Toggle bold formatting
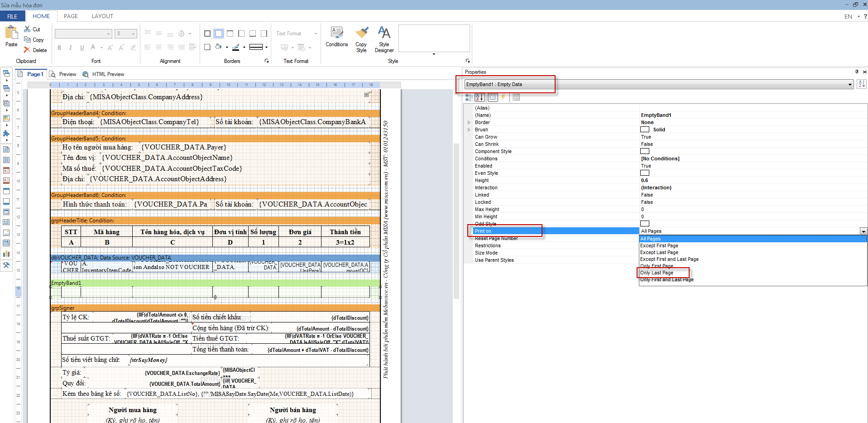Screen dimensions: 868x423 59,48
